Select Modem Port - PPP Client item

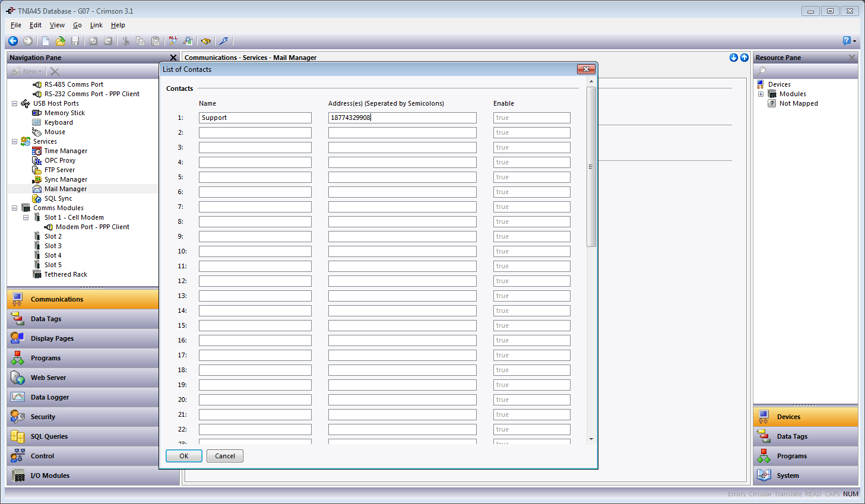coord(92,227)
